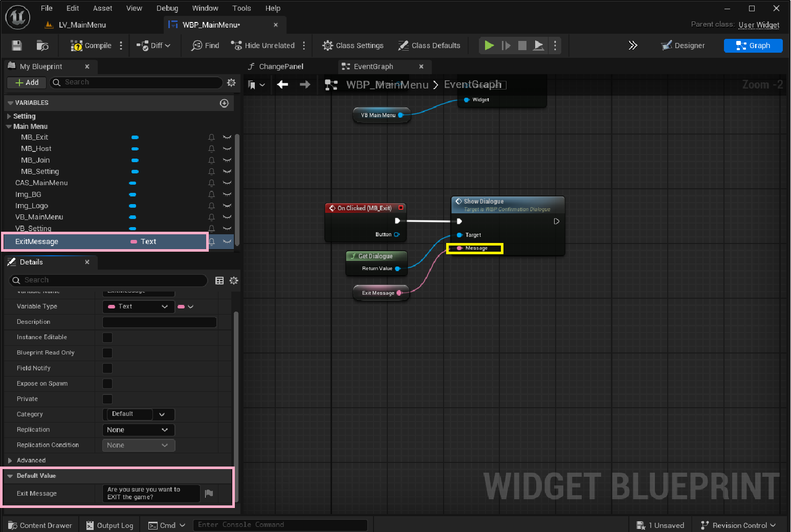Toggle visibility eye for MB_Host
Viewport: 791px width, 532px height.
pyautogui.click(x=227, y=149)
